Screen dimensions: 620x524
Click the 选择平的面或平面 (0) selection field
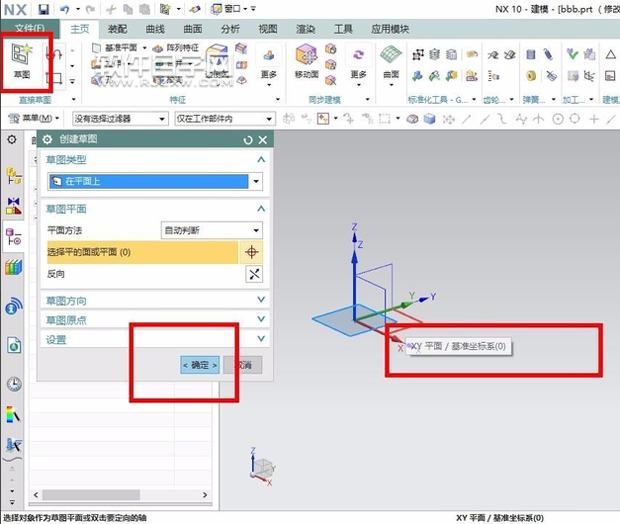point(142,252)
